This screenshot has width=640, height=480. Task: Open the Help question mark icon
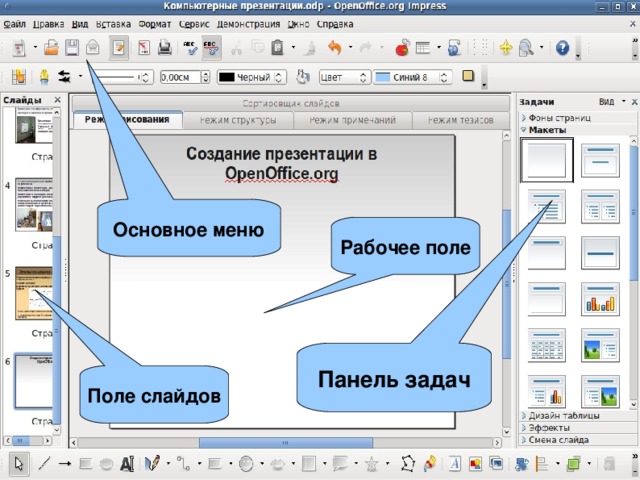coord(562,48)
